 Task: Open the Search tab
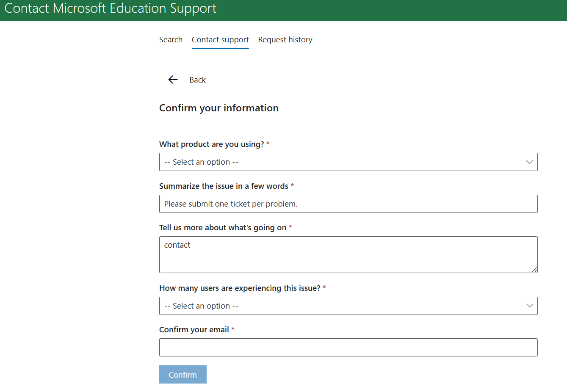171,39
